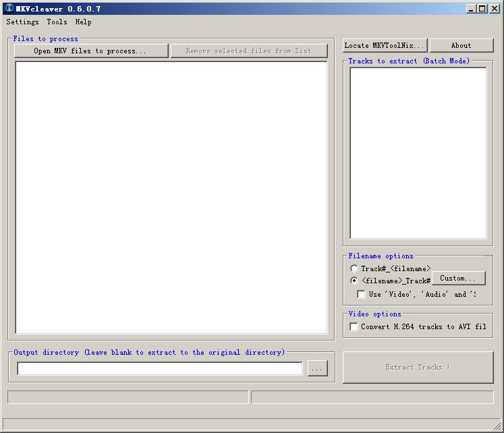Open the Settings menu
The image size is (504, 433).
pyautogui.click(x=22, y=22)
